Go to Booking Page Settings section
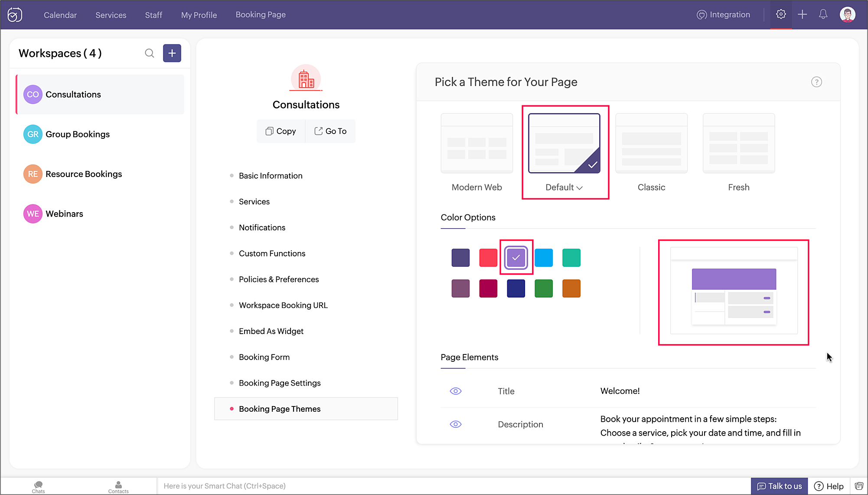This screenshot has height=495, width=868. [x=280, y=383]
